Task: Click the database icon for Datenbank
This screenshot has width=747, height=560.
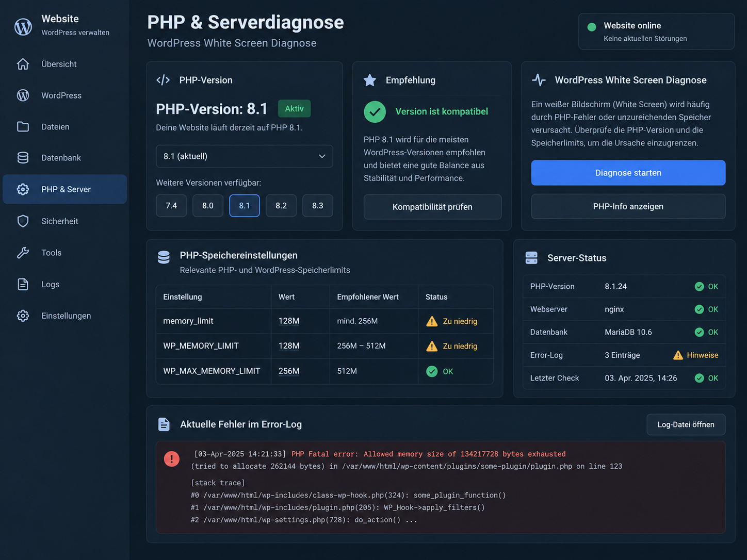Action: (x=23, y=158)
